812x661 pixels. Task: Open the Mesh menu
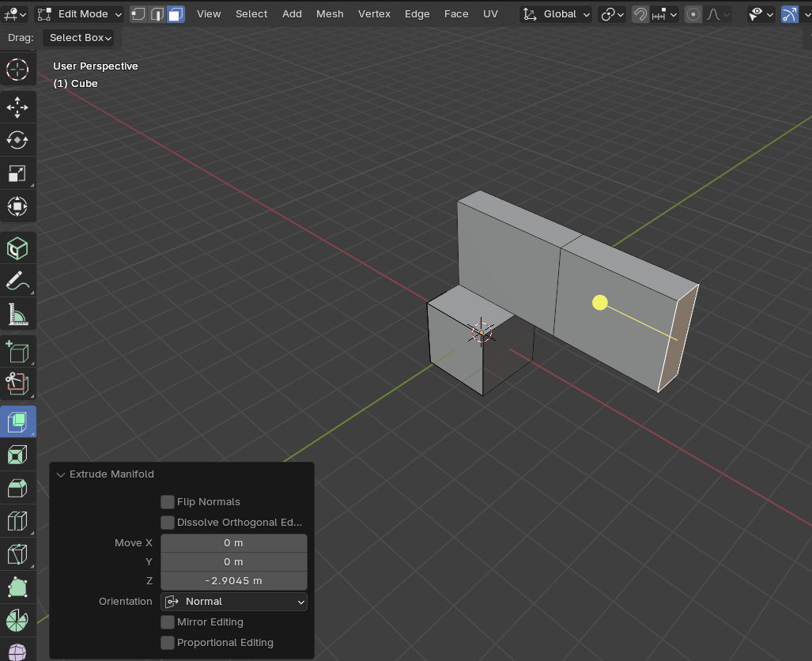[x=330, y=14]
